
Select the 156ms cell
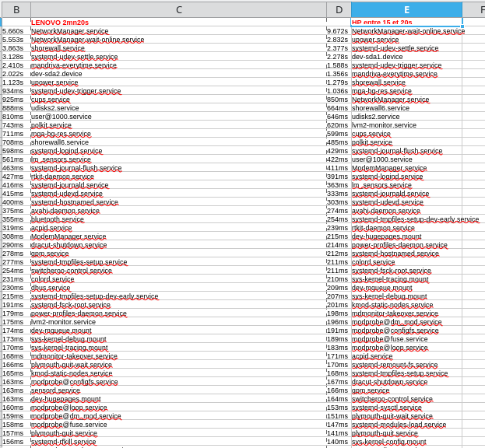pos(16,442)
